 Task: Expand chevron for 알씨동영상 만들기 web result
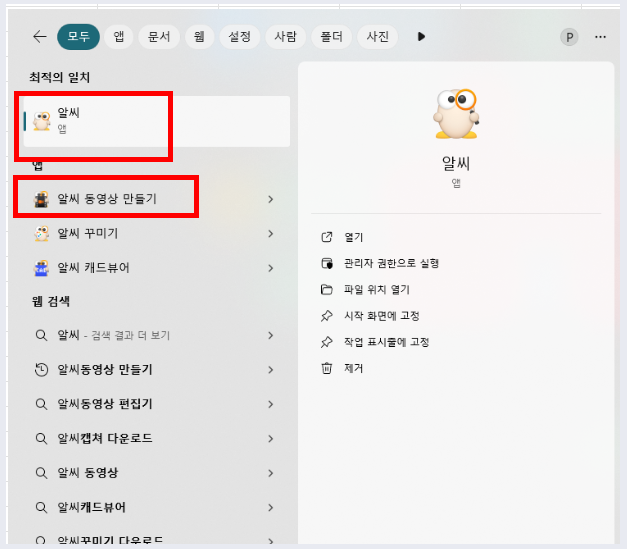pos(271,370)
